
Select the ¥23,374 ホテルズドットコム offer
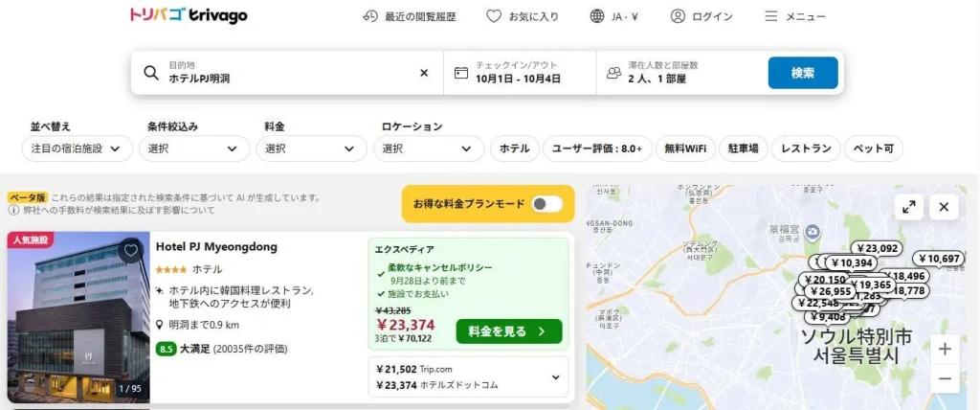(436, 385)
